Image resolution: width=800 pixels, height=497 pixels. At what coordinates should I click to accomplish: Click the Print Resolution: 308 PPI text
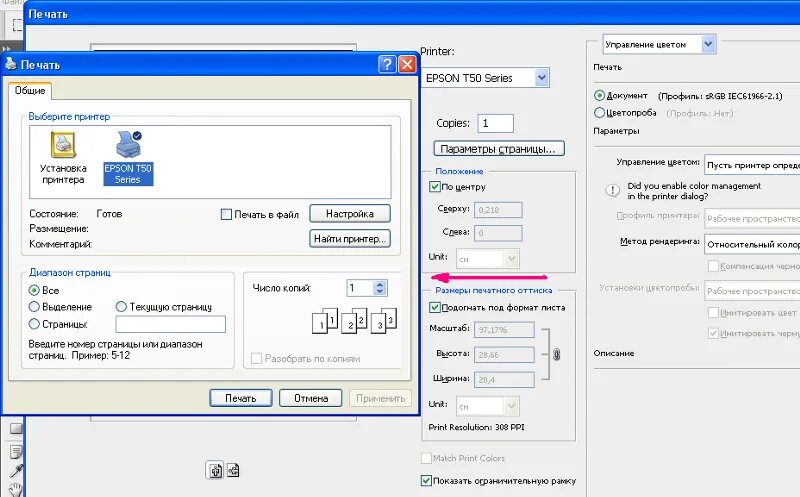pyautogui.click(x=477, y=427)
